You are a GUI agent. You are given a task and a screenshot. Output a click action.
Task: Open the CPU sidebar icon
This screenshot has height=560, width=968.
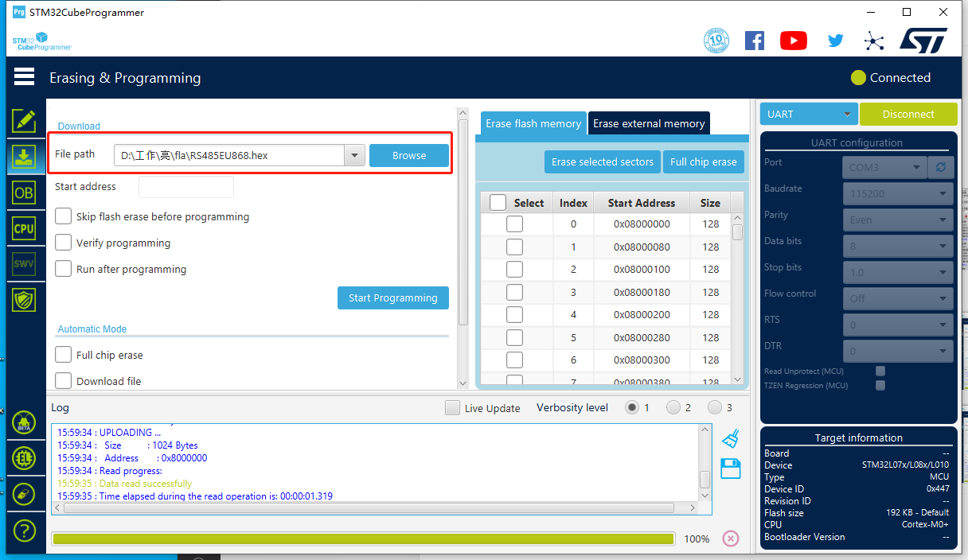24,228
